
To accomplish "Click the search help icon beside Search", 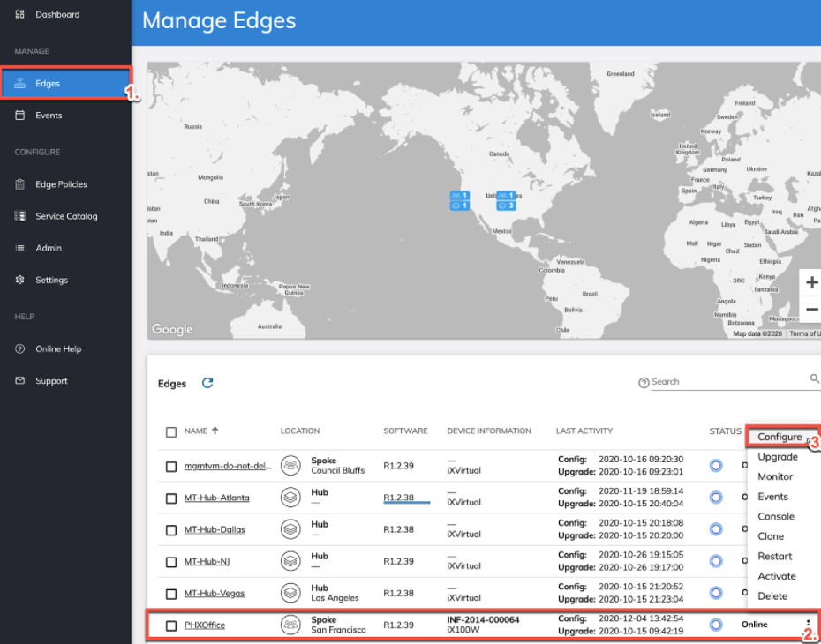I will click(x=644, y=383).
